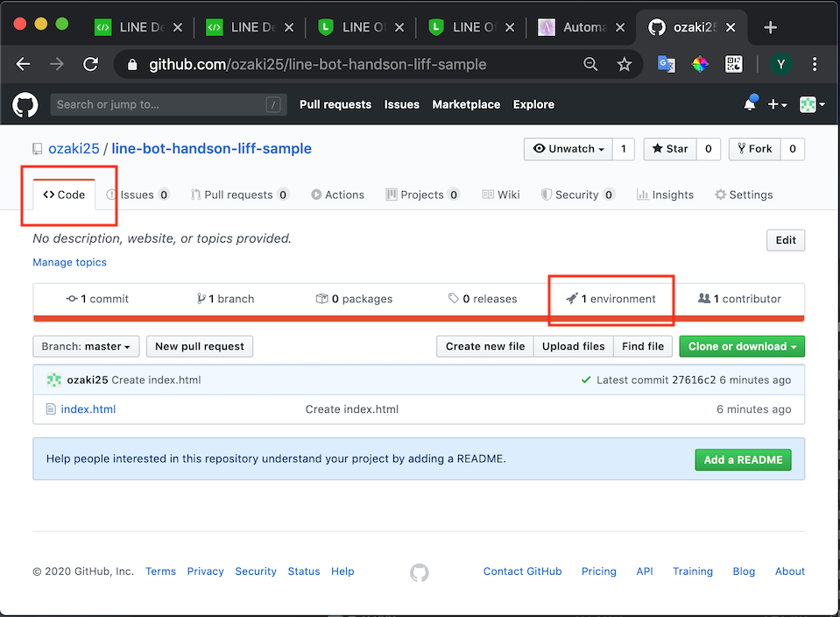
Task: Click the browser forward arrow
Action: [56, 65]
